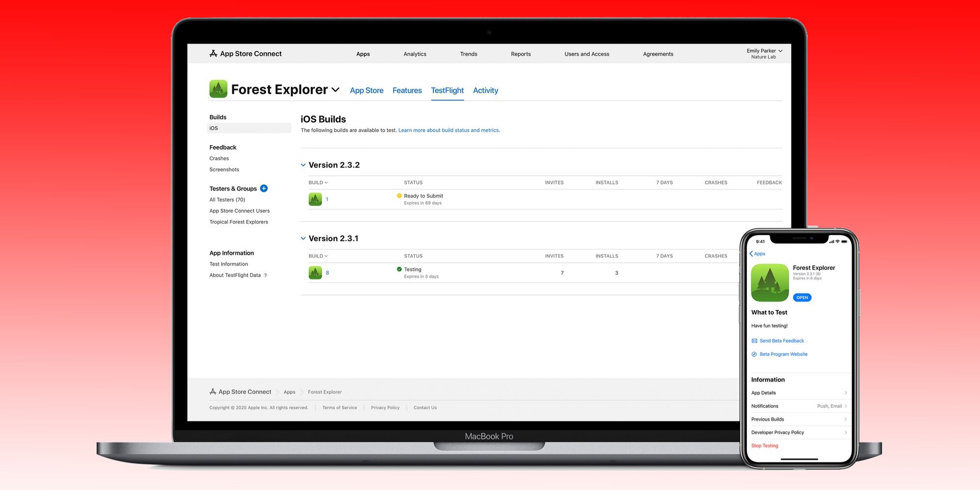The width and height of the screenshot is (980, 490).
Task: Open Users and Access in the top navigation
Action: coord(587,54)
